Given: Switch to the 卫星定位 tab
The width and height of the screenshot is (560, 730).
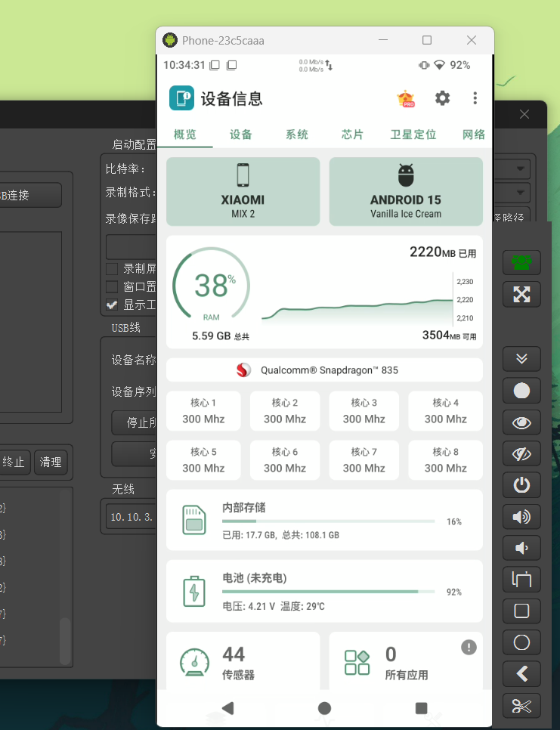Looking at the screenshot, I should point(413,135).
